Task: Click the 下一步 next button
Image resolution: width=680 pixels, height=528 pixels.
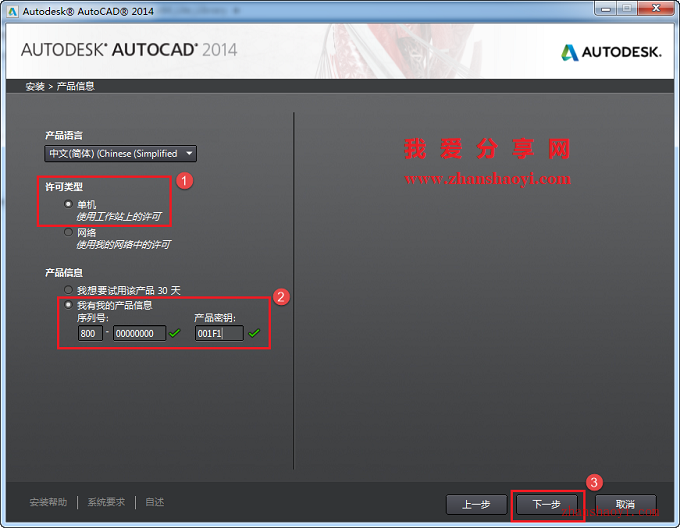Action: [x=547, y=505]
